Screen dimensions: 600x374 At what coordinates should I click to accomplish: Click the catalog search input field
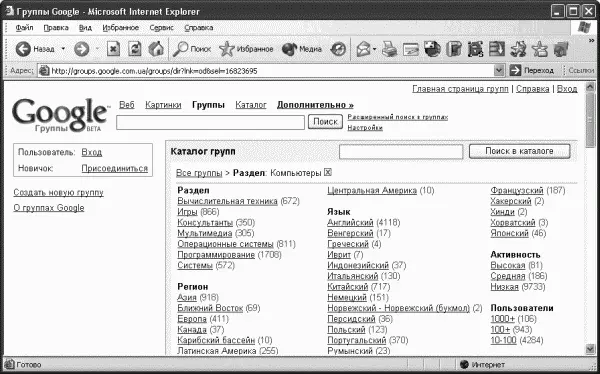(x=401, y=152)
